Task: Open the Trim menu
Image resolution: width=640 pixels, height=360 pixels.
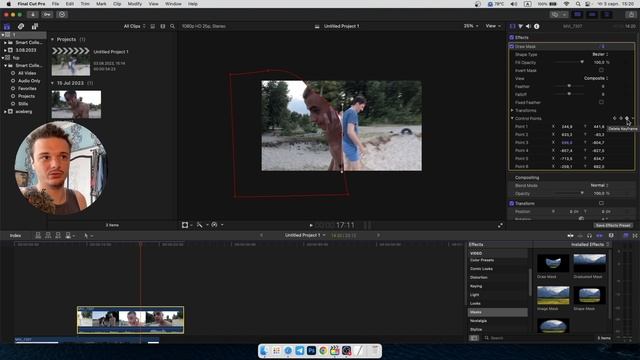Action: tap(85, 4)
